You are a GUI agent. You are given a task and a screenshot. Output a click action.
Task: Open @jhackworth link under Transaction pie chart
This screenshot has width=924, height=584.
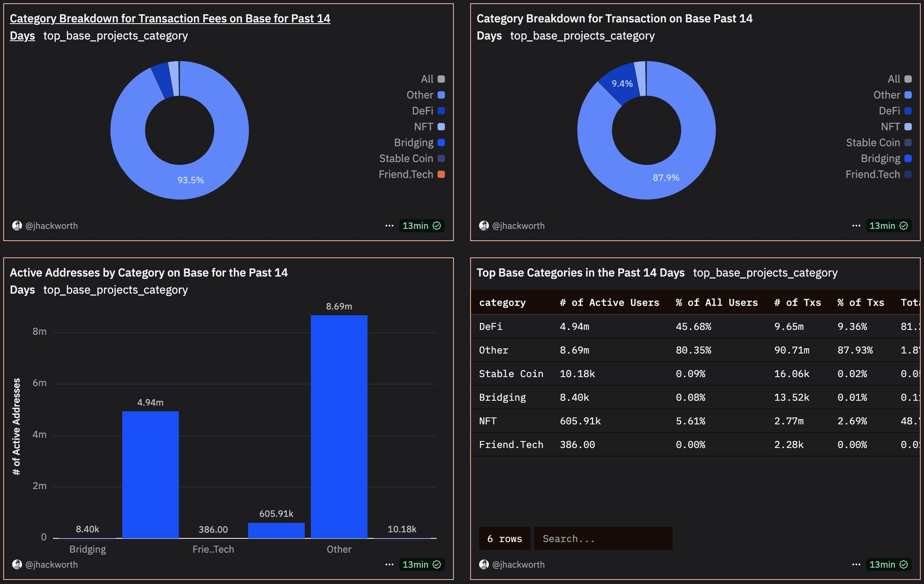(x=518, y=226)
